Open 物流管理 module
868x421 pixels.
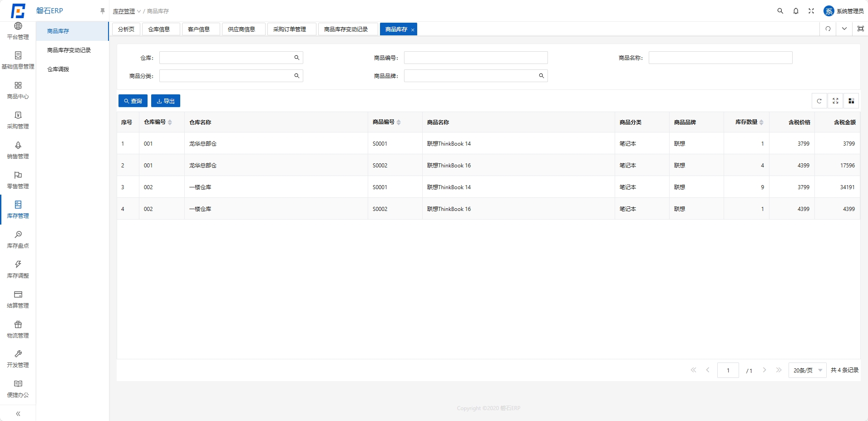18,330
